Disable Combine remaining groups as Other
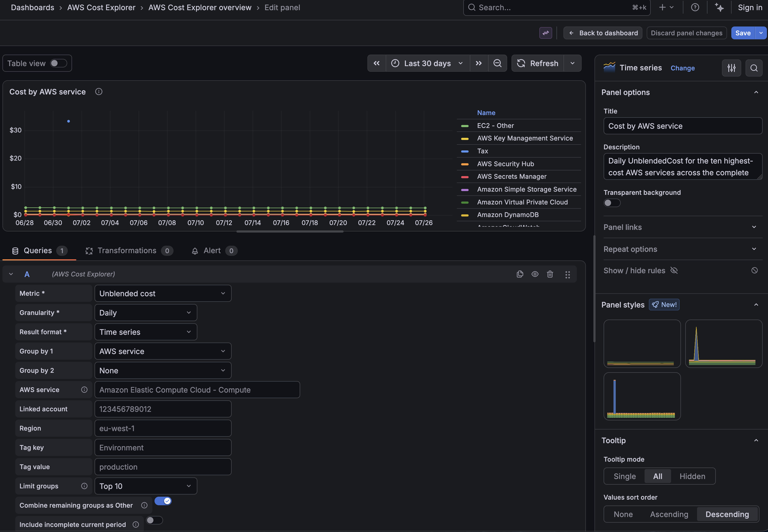The image size is (768, 532). click(x=163, y=501)
